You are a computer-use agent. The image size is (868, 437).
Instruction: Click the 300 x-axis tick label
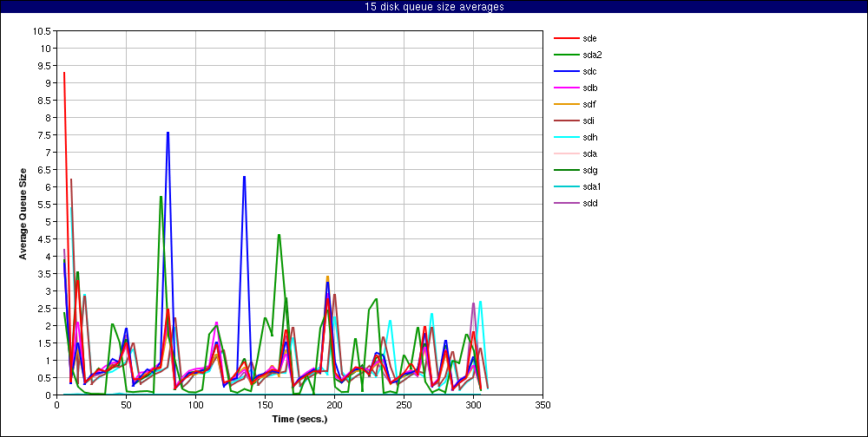click(473, 405)
